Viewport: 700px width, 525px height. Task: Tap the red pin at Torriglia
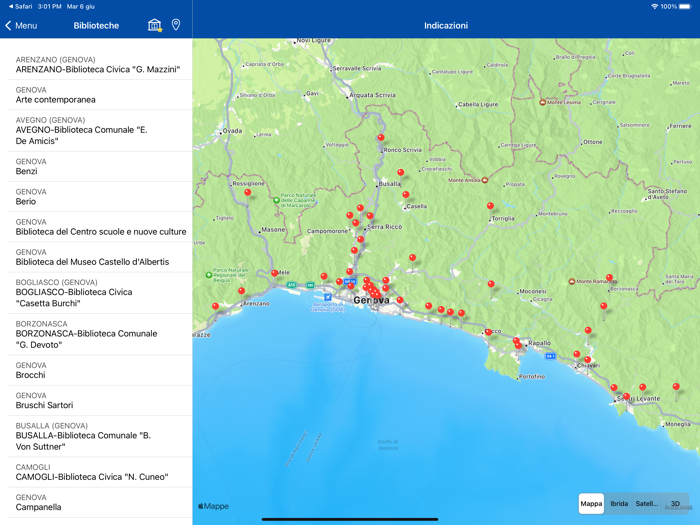pos(490,206)
